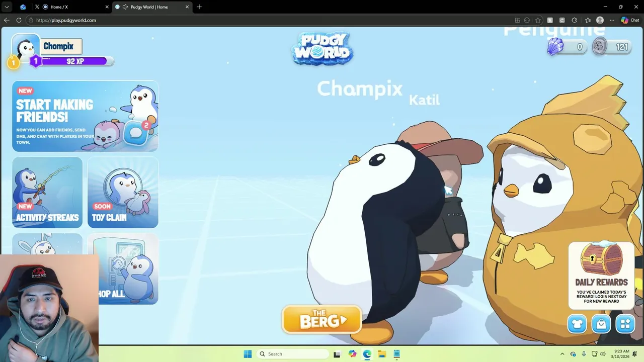644x362 pixels.
Task: Click the silver coin currency icon
Action: point(599,47)
